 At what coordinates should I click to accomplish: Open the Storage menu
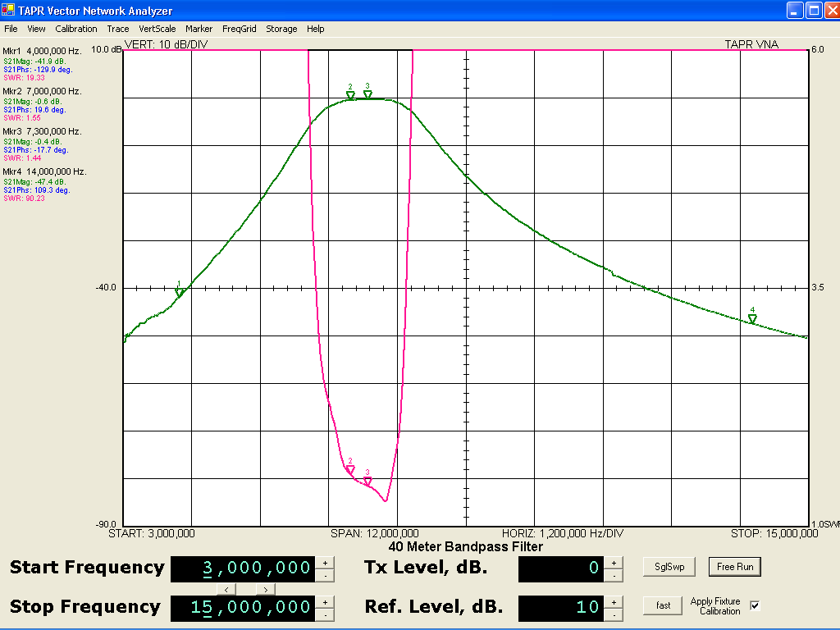pos(281,29)
